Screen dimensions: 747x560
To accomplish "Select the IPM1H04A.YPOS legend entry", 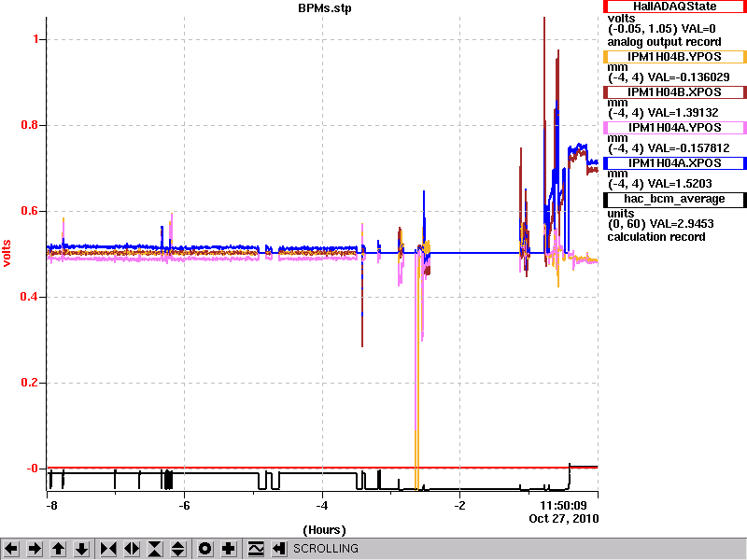I will click(x=674, y=128).
